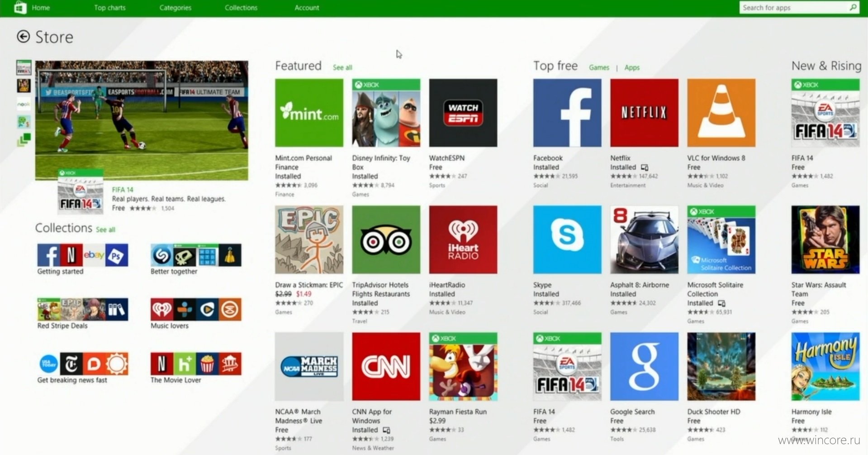Click See all next to Collections
868x455 pixels.
click(105, 230)
